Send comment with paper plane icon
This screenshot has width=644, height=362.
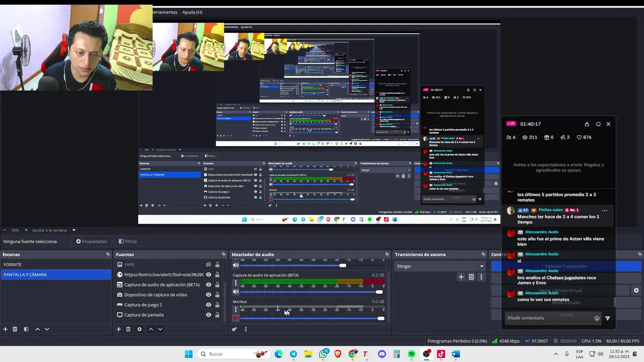(x=607, y=318)
